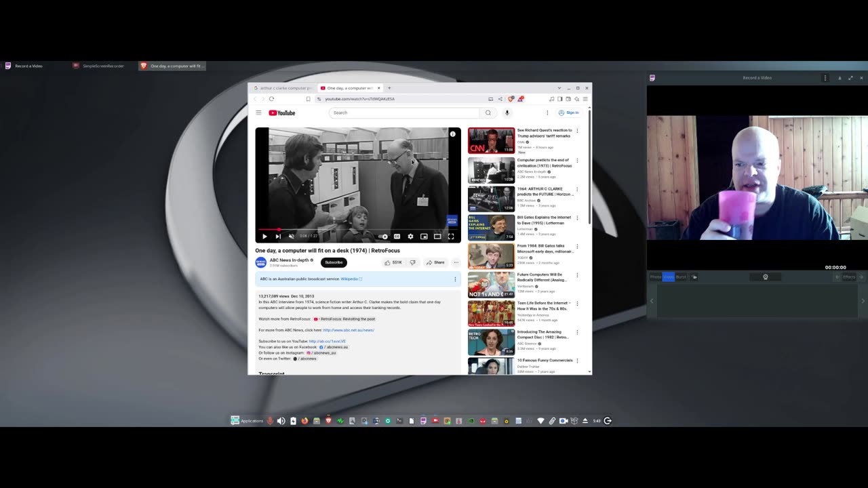Image resolution: width=868 pixels, height=488 pixels.
Task: Open Brave Shields lion icon
Action: coord(511,99)
